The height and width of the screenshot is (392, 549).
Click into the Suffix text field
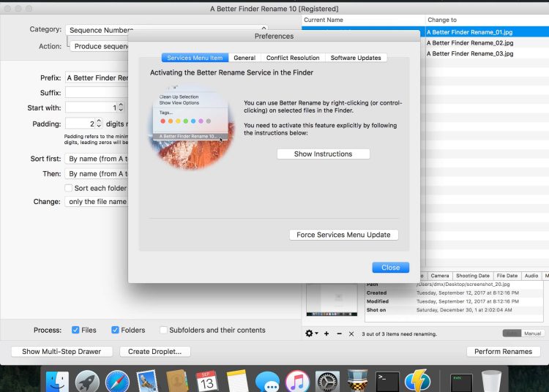97,92
